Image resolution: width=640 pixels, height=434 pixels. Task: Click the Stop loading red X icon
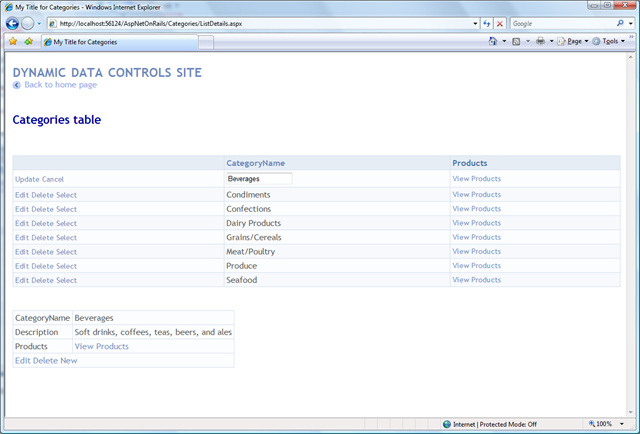(500, 23)
